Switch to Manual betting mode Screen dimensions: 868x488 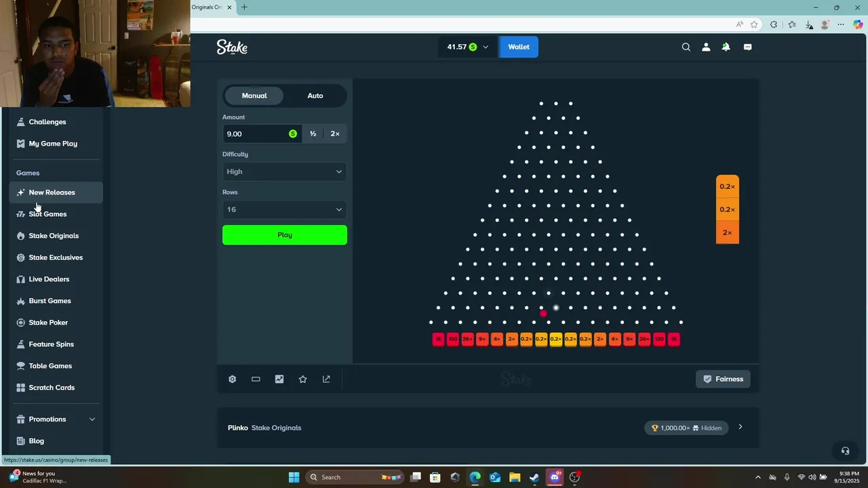(x=254, y=96)
